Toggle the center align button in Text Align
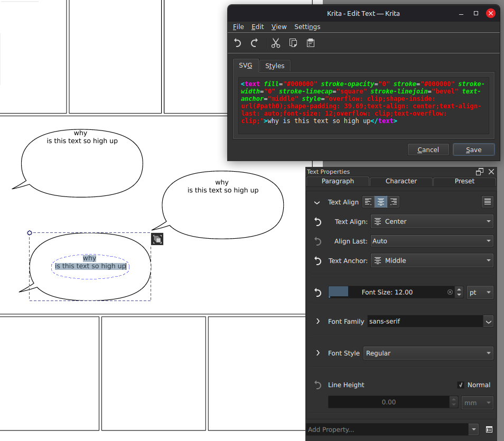Image resolution: width=504 pixels, height=441 pixels. click(380, 202)
